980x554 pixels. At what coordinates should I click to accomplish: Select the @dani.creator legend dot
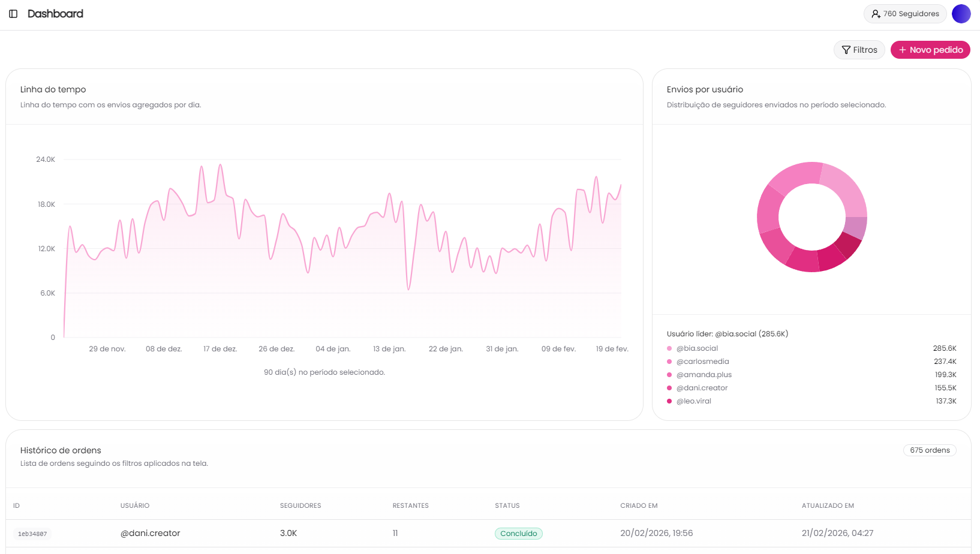coord(669,388)
